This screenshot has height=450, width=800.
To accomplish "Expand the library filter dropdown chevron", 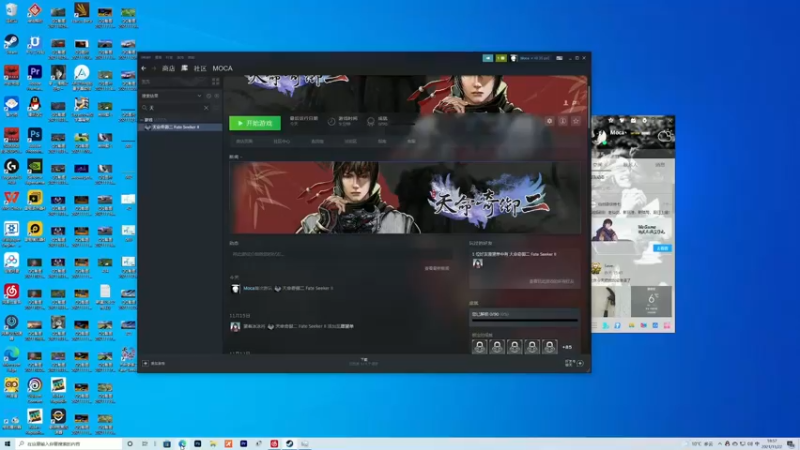I will tap(199, 95).
